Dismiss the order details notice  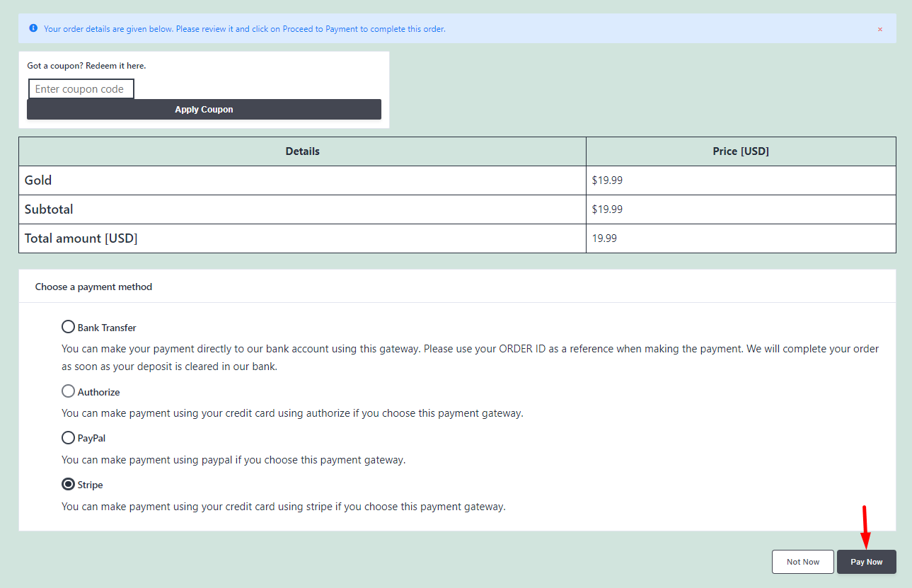tap(879, 29)
